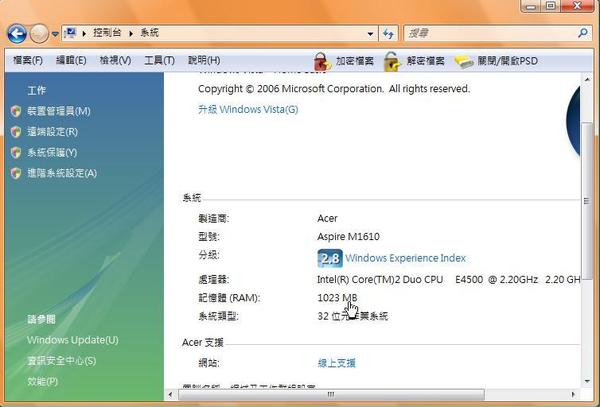The image size is (600, 407).
Task: Open Windows Update(U) in the sidebar
Action: (73, 340)
